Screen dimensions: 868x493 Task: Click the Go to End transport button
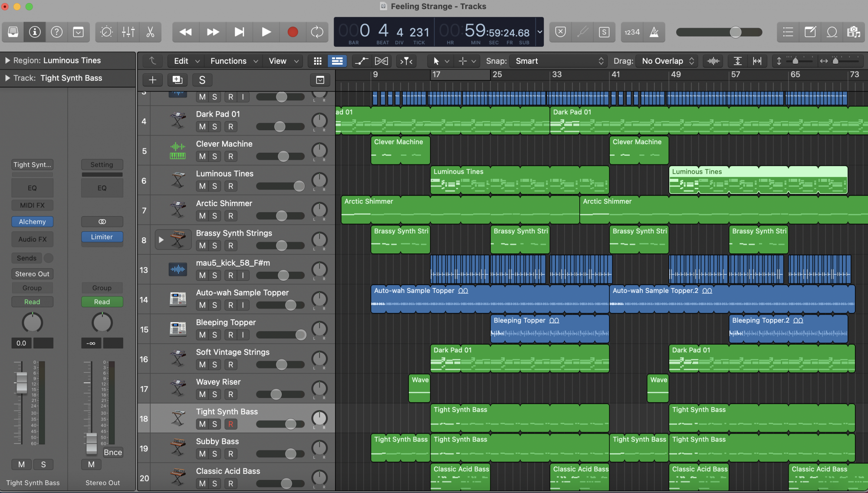[239, 32]
